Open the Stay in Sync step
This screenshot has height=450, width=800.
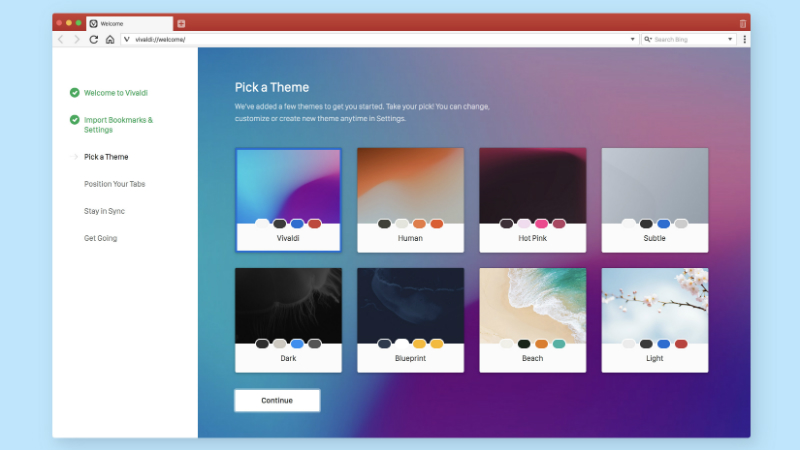tap(104, 211)
